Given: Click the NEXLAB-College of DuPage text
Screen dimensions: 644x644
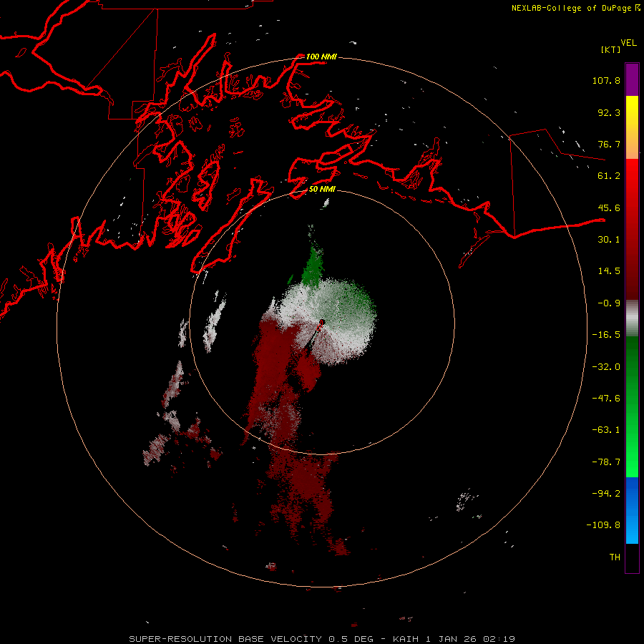Looking at the screenshot, I should pyautogui.click(x=572, y=8).
